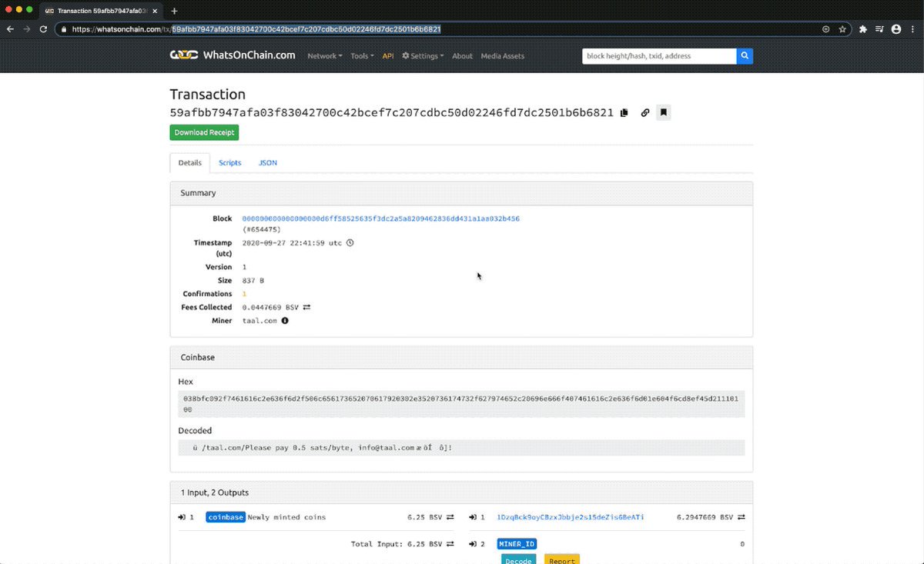Click swap icon beside Total Input
The image size is (924, 564).
tap(450, 544)
